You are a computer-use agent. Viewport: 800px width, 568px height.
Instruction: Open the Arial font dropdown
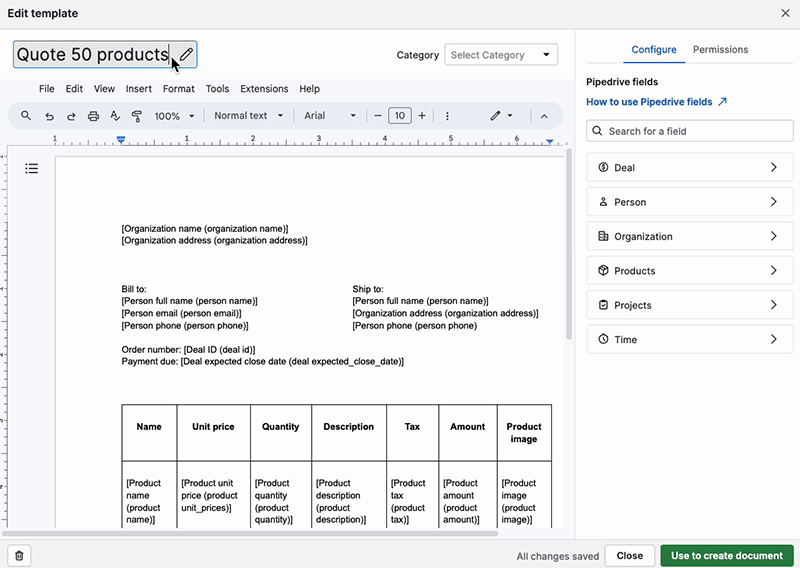tap(330, 116)
